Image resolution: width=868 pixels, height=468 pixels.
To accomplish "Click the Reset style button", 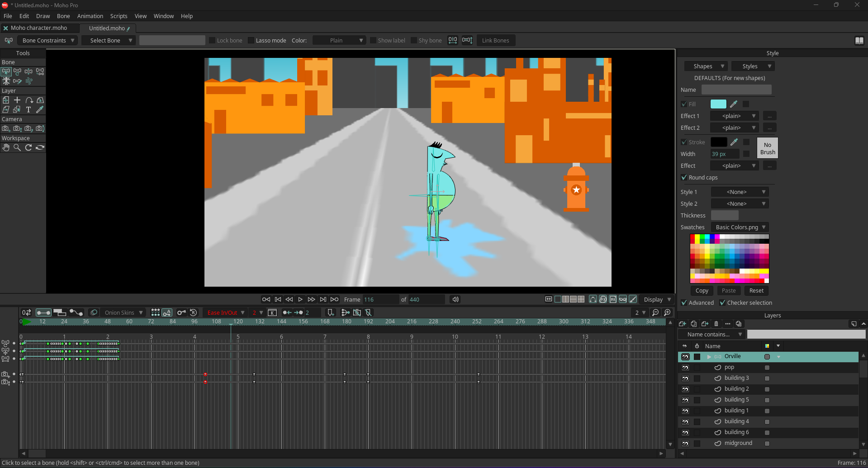I will [756, 291].
